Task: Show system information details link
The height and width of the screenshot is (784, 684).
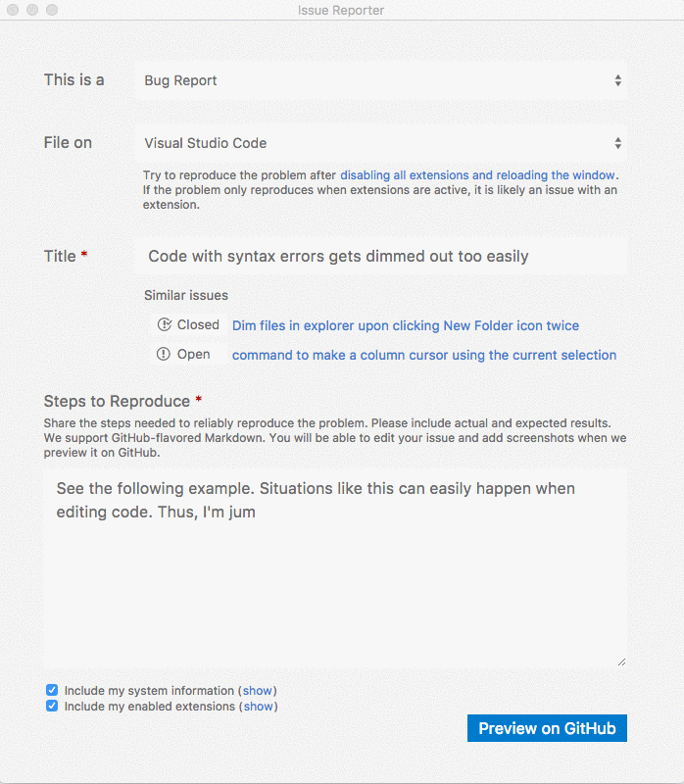Action: point(257,691)
